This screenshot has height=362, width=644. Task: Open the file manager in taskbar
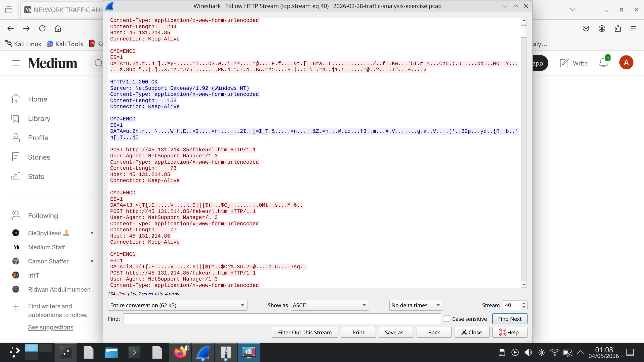tap(111, 352)
